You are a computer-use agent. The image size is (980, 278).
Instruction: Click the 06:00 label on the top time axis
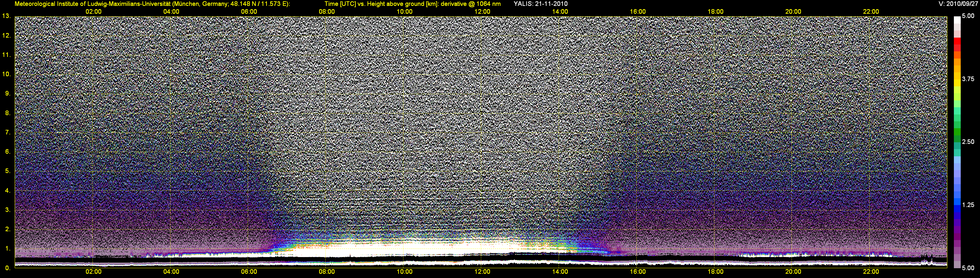[x=249, y=11]
